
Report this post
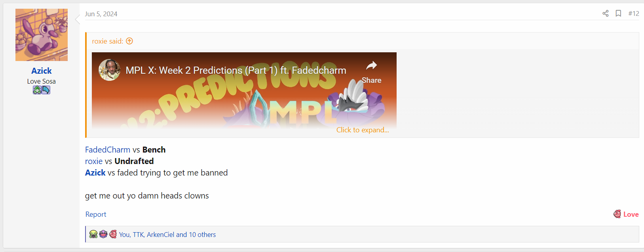96,214
